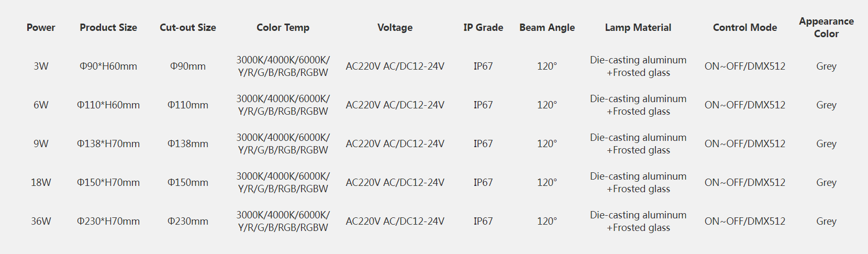
Task: Click the Φ110*H60mm product size cell
Action: [108, 105]
